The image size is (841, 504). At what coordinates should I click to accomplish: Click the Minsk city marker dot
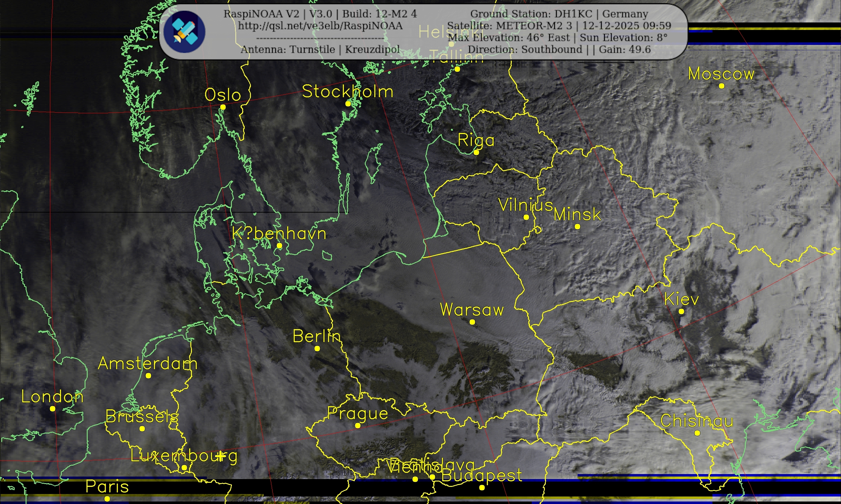[577, 226]
